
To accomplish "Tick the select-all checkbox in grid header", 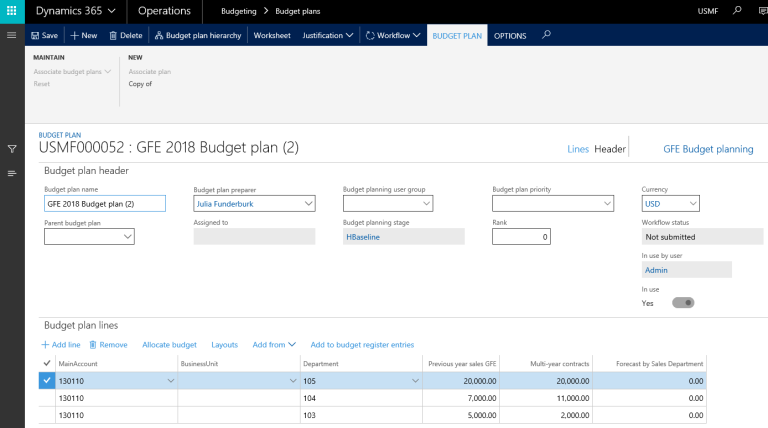I will 46,363.
